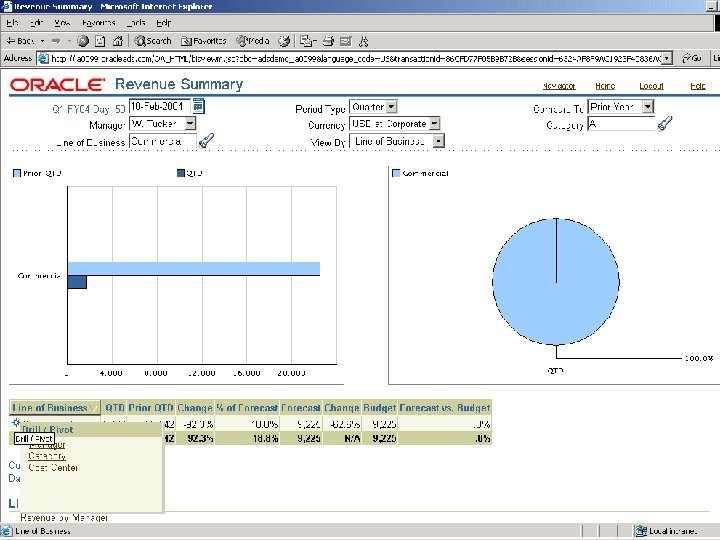This screenshot has width=720, height=540.
Task: Open the Tools menu
Action: 136,22
